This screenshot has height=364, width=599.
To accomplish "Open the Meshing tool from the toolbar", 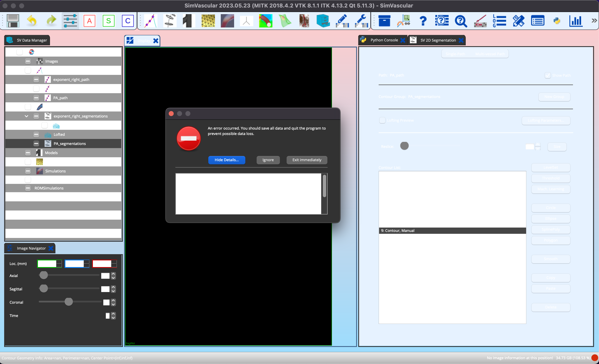I will point(208,21).
